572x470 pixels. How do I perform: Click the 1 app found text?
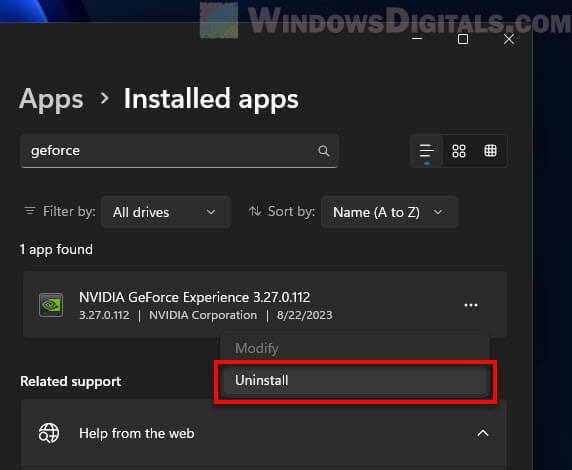[x=56, y=250]
